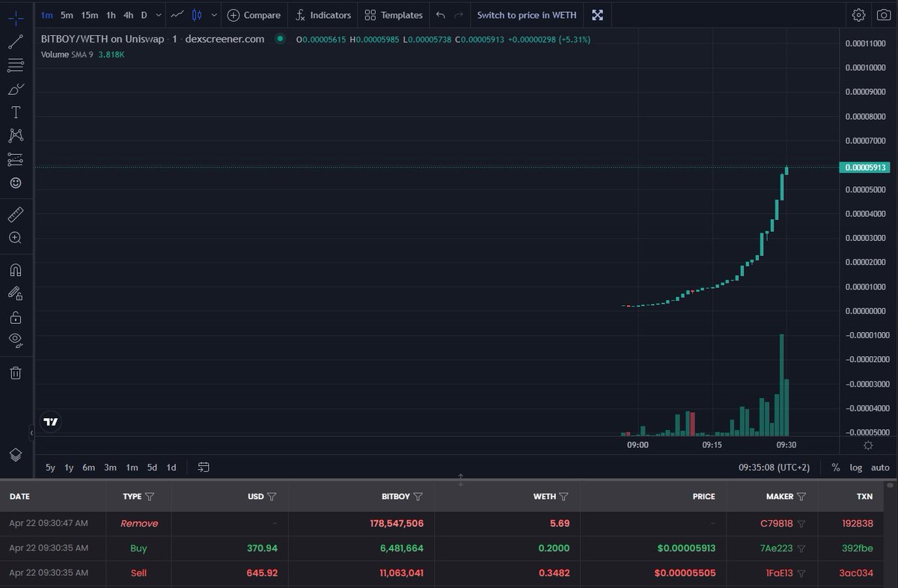Open the Fibonacci retracement tool
Screen dimensions: 898x588
click(x=16, y=66)
